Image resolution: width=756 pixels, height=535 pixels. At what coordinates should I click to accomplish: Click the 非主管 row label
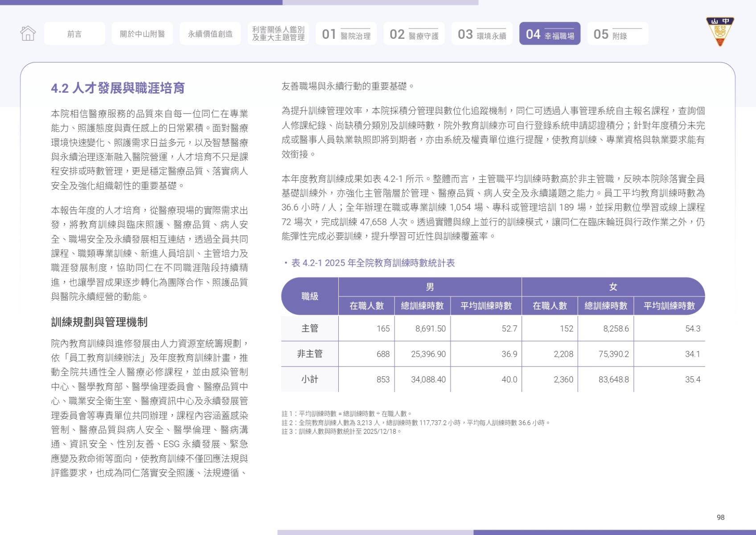click(310, 354)
